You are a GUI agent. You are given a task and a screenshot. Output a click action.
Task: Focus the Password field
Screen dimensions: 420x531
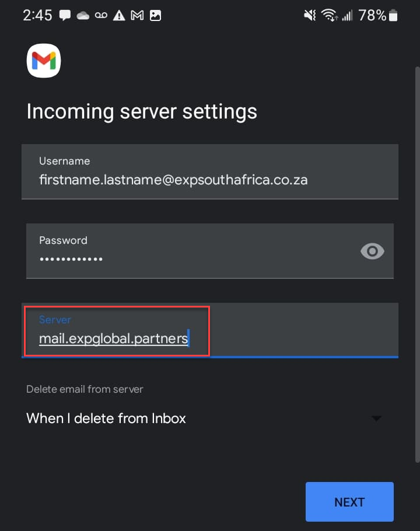(x=210, y=251)
